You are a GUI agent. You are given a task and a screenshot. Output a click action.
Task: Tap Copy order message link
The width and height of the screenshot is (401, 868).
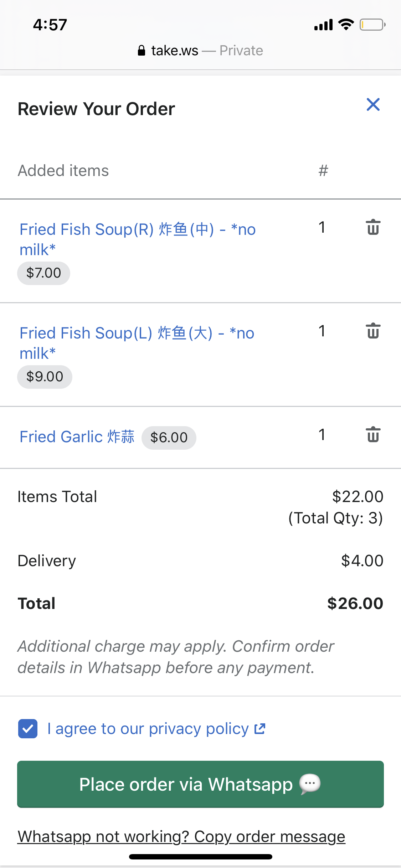click(181, 836)
